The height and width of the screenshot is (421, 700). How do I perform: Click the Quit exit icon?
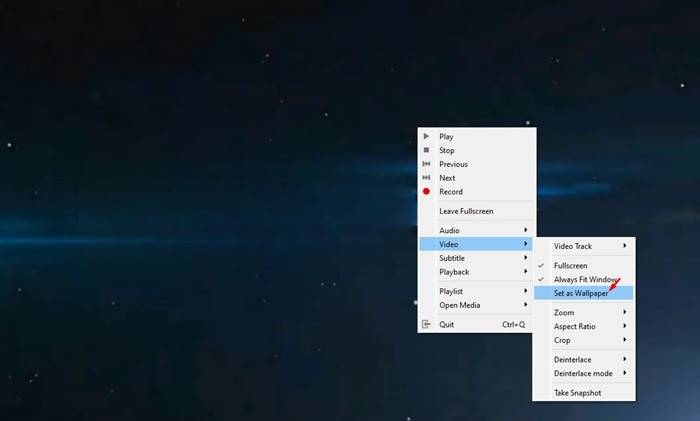pos(426,324)
